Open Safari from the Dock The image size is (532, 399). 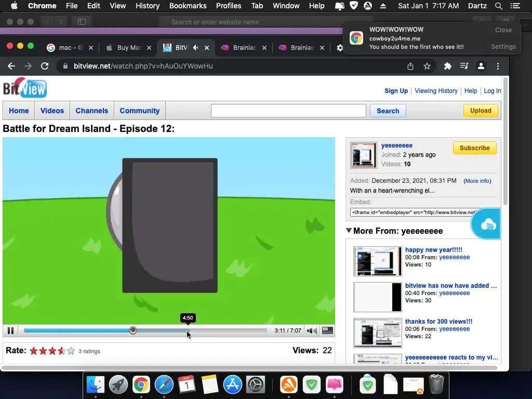click(x=164, y=385)
